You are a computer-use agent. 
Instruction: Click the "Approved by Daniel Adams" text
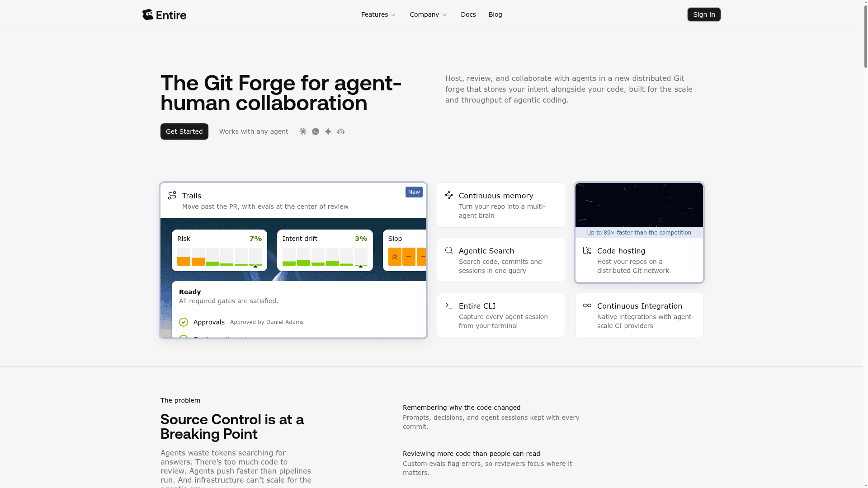tap(267, 322)
